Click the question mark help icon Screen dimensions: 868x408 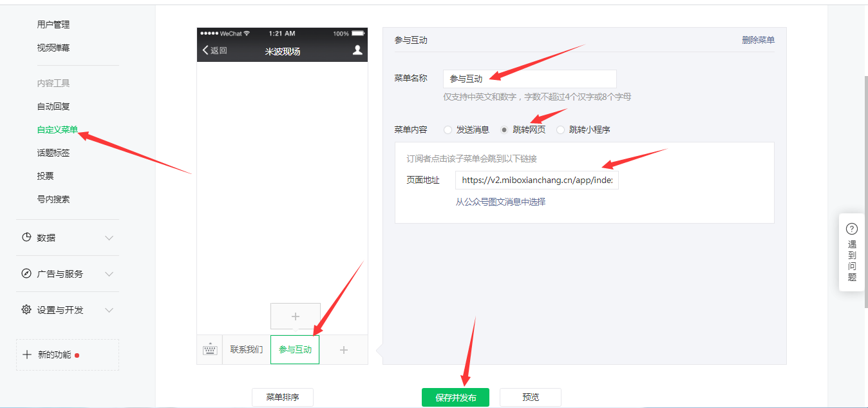852,229
